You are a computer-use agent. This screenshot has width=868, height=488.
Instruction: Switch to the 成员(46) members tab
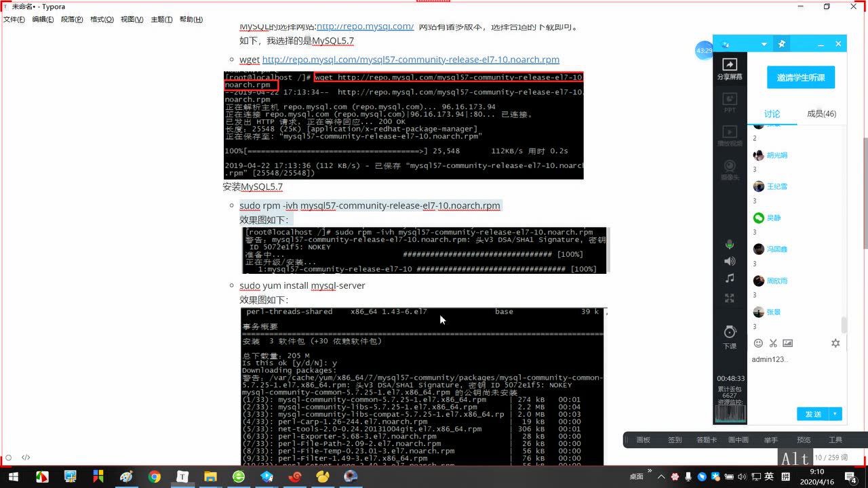pos(821,114)
